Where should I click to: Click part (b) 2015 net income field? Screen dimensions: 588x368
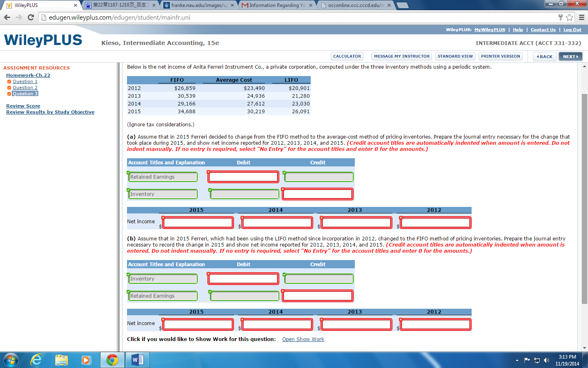(198, 325)
